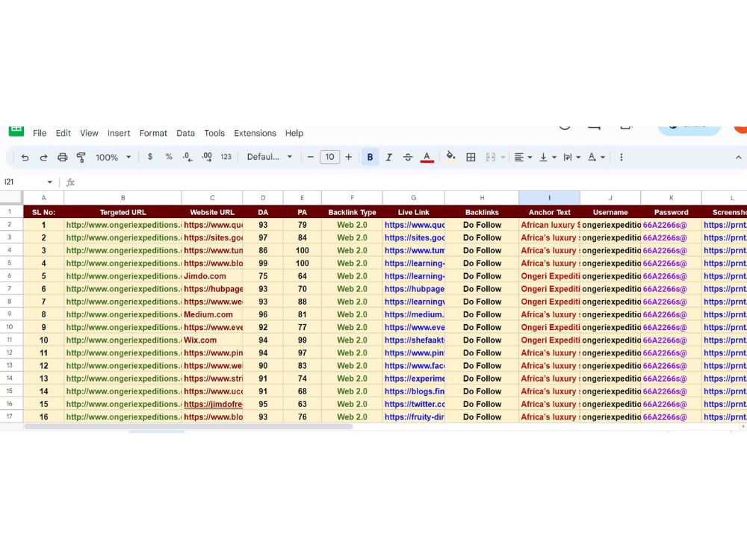
Task: Open the Edit menu
Action: [x=63, y=134]
